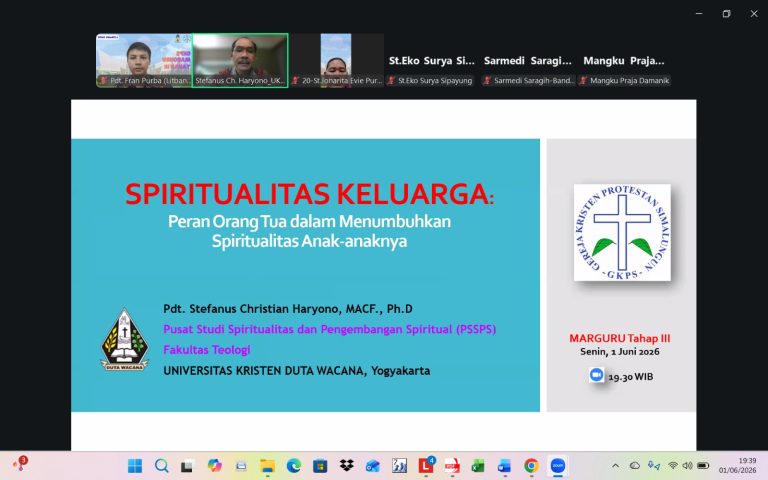Click the Zoom app icon on the taskbar
768x480 pixels.
pos(558,466)
